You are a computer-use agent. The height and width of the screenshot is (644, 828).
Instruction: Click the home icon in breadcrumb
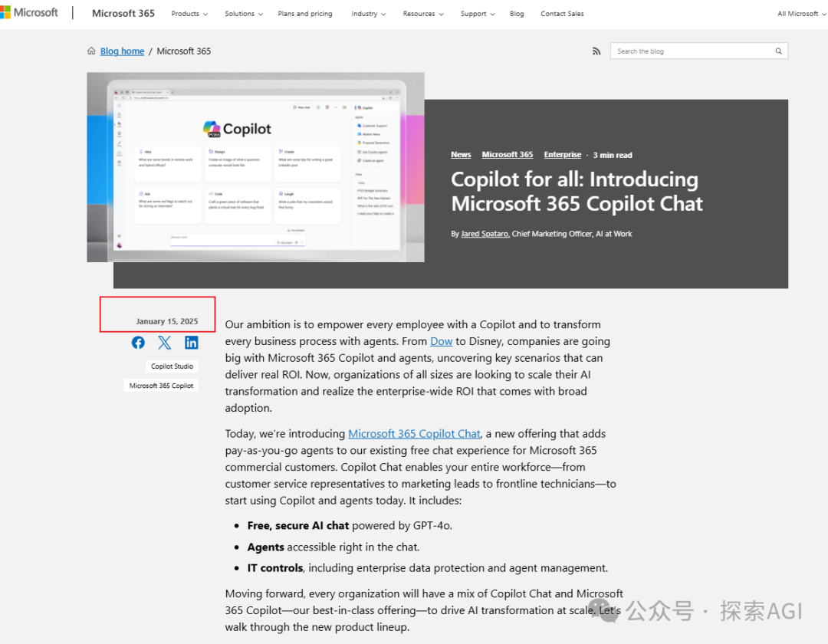coord(92,51)
